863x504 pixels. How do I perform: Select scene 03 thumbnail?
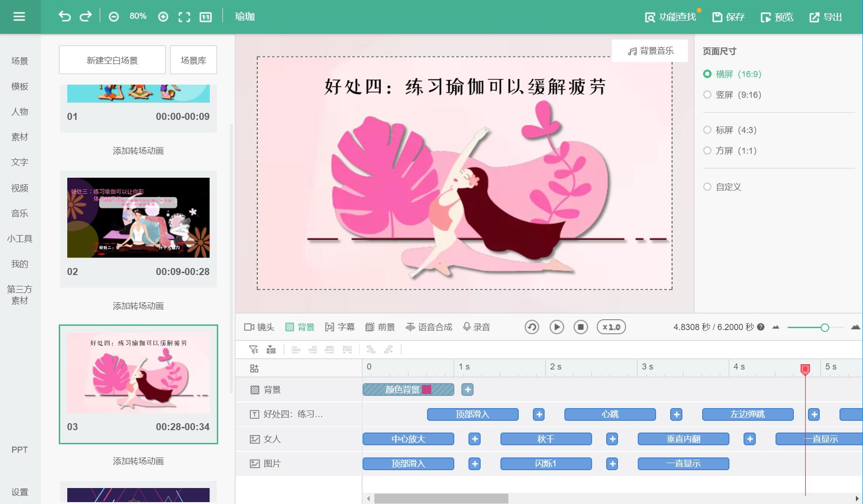[x=138, y=373]
